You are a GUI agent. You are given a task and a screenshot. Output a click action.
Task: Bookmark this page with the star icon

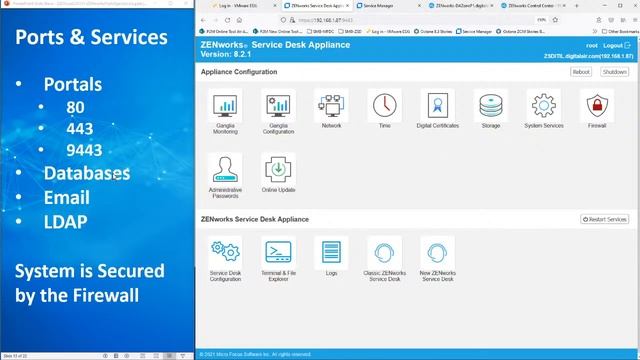(x=555, y=20)
